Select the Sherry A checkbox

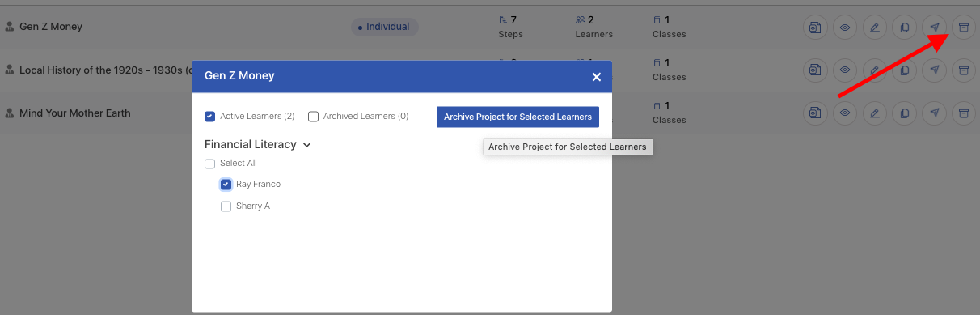pos(226,206)
